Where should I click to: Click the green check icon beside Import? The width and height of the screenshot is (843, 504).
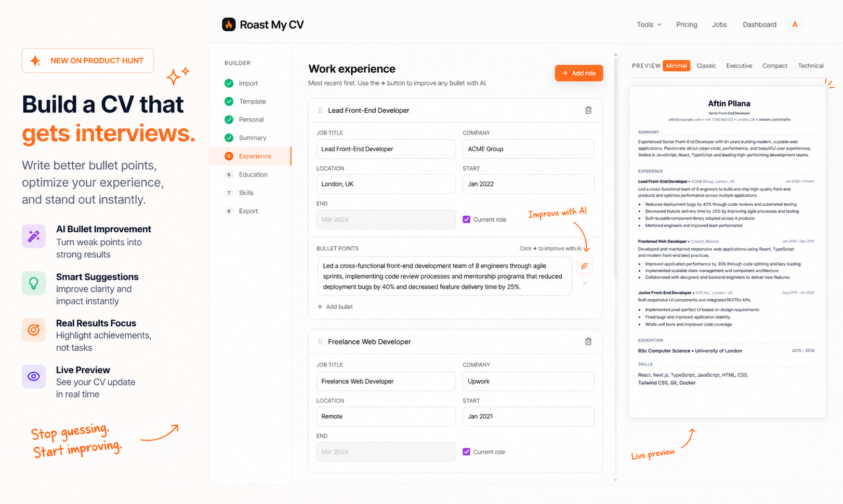click(229, 83)
